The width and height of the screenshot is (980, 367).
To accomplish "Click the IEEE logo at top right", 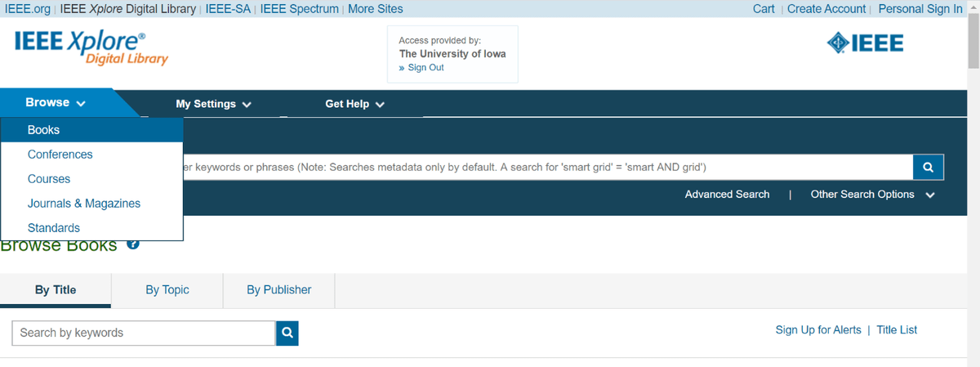I will pos(865,43).
